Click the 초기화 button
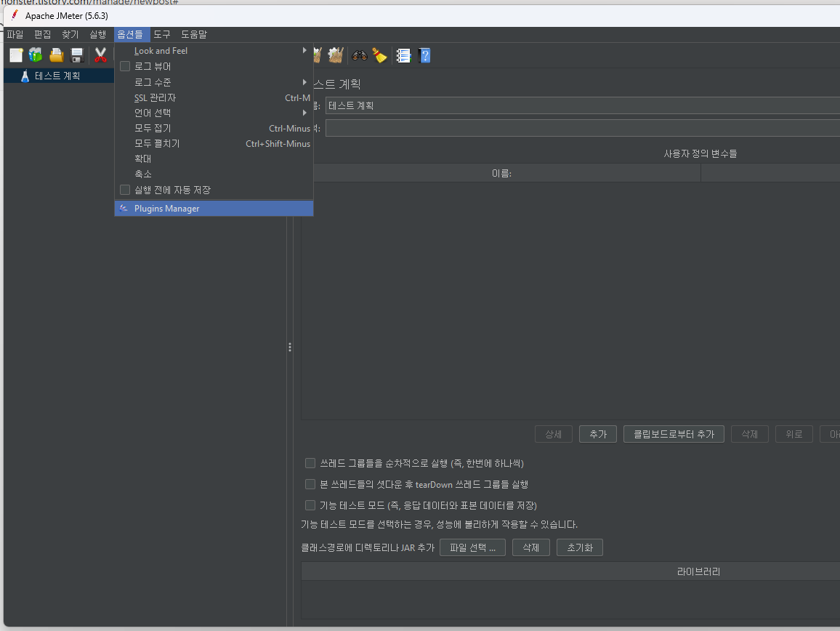 coord(580,547)
